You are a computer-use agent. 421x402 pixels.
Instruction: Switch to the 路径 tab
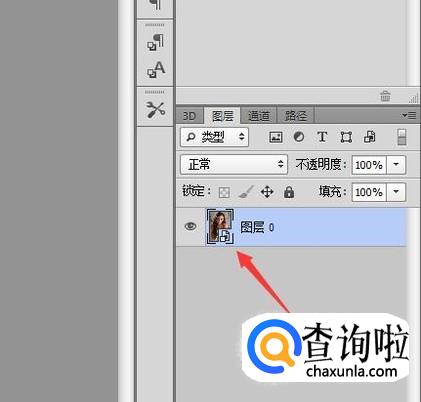point(295,116)
